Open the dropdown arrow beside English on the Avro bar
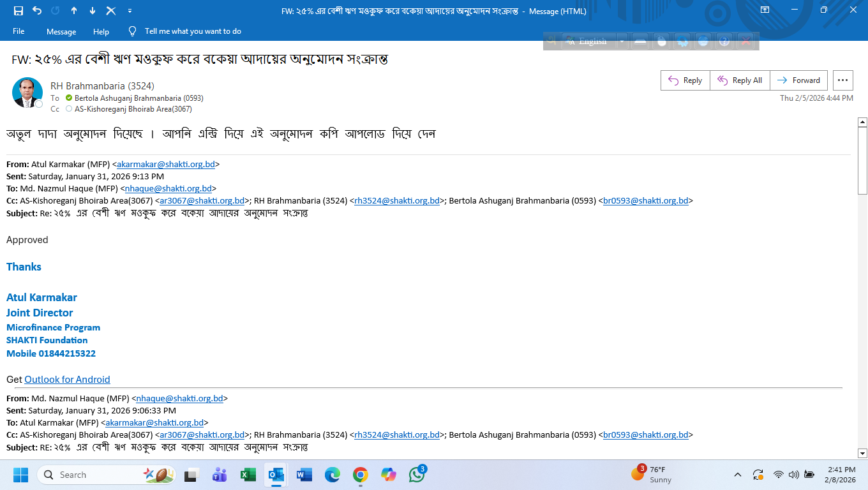 [622, 41]
